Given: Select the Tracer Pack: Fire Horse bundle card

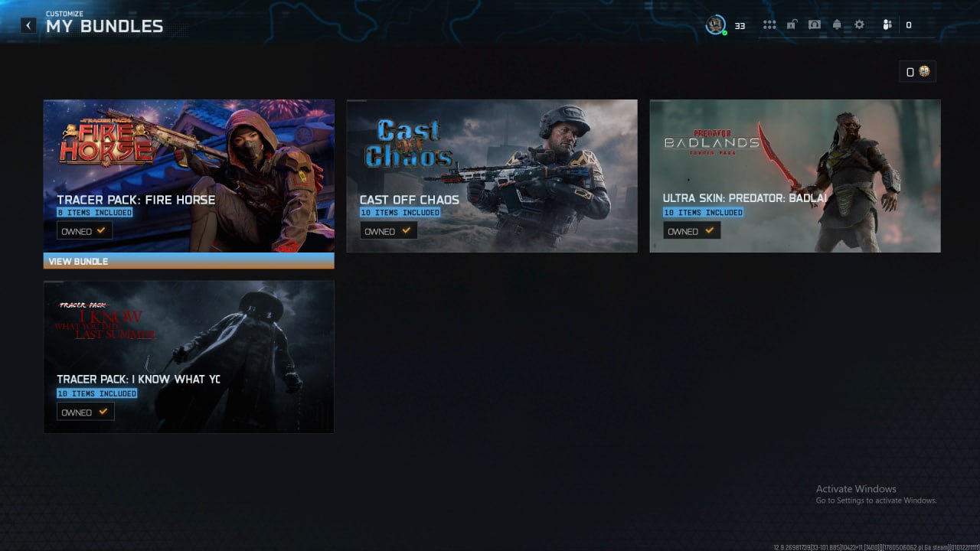Looking at the screenshot, I should point(188,176).
